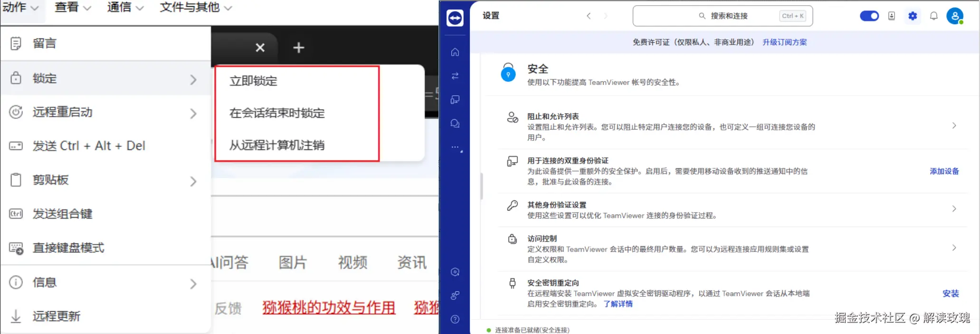Screen dimensions: 980x334
Task: Click the 反馈 feedback text
Action: (228, 308)
